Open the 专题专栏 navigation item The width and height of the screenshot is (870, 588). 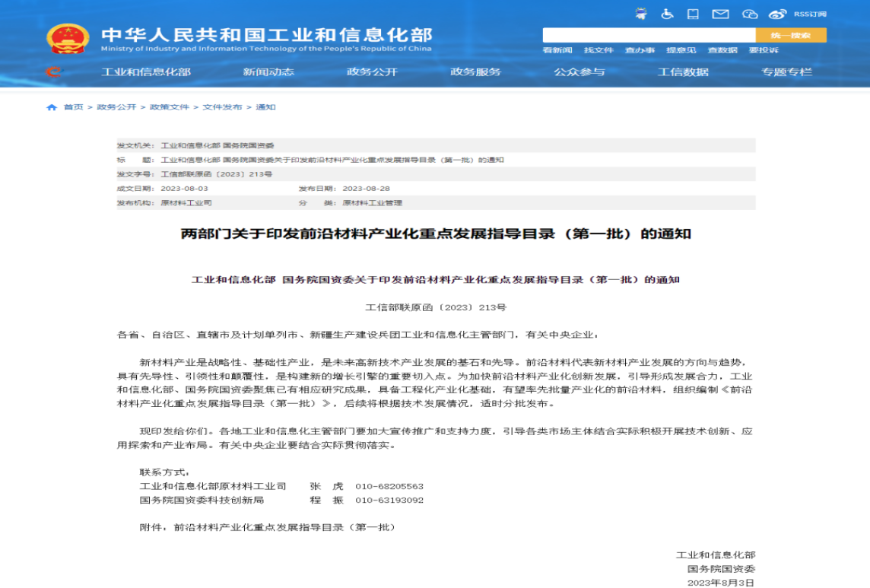pyautogui.click(x=786, y=72)
